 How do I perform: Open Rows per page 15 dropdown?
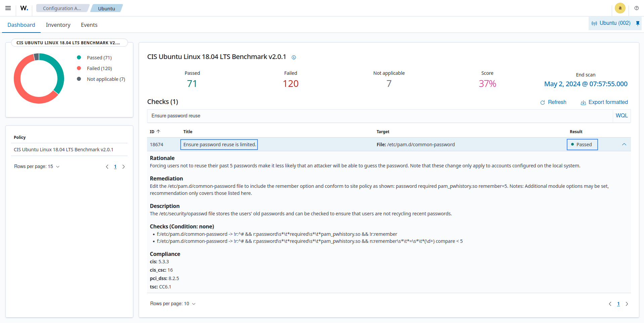click(37, 167)
